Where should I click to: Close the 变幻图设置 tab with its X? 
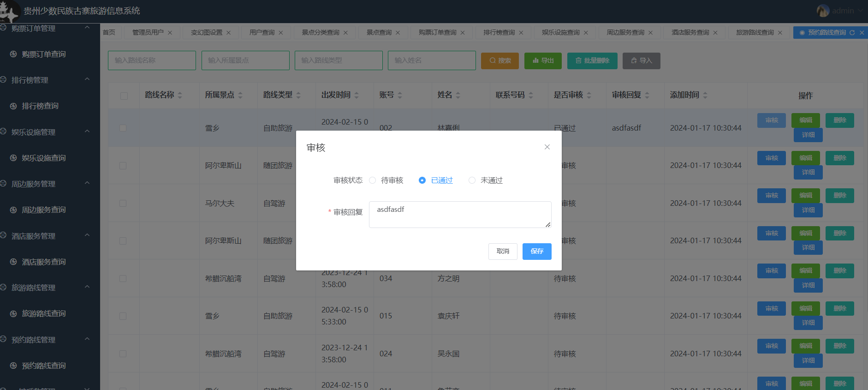pyautogui.click(x=229, y=33)
